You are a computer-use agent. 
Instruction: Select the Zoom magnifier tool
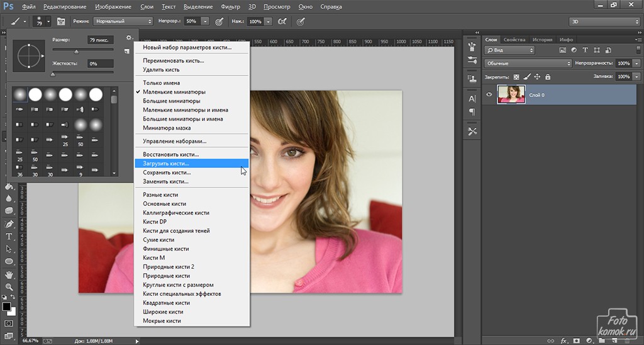tap(9, 287)
